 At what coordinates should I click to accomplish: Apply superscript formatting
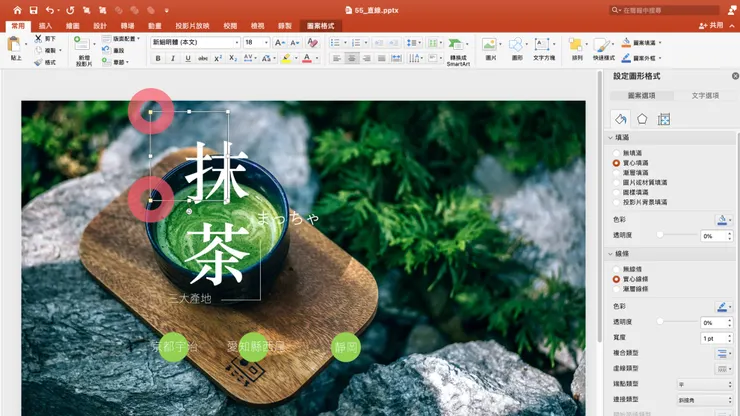tap(218, 58)
